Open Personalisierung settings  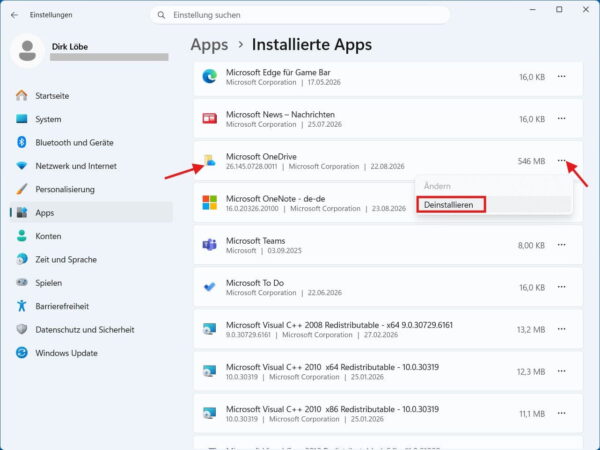(65, 189)
